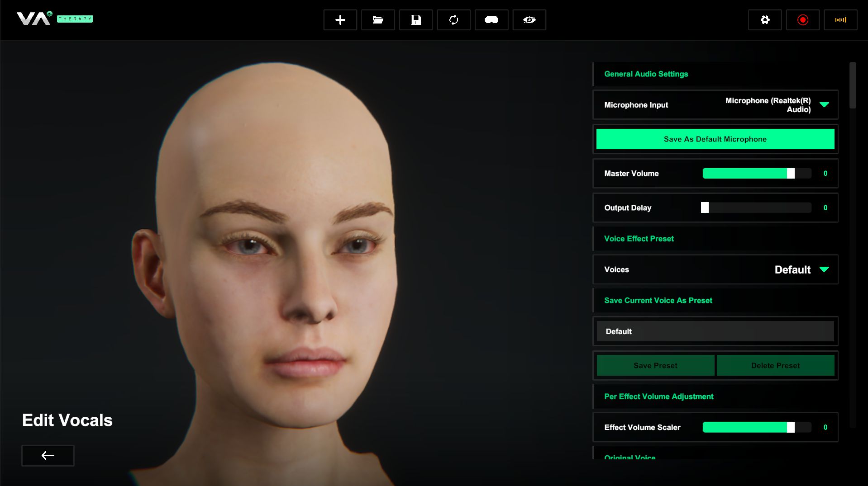
Task: Adjust the Master Volume slider
Action: point(756,174)
